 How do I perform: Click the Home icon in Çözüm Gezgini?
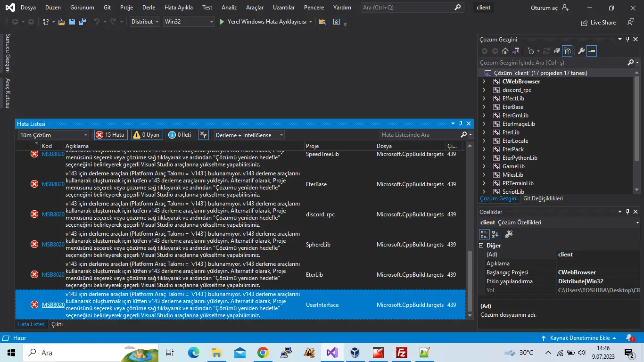505,51
